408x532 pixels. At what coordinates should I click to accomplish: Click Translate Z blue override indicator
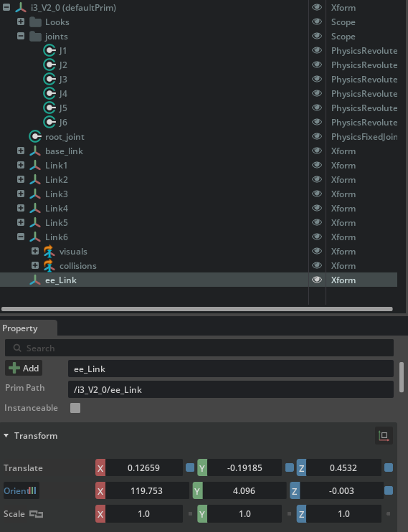[x=389, y=468]
